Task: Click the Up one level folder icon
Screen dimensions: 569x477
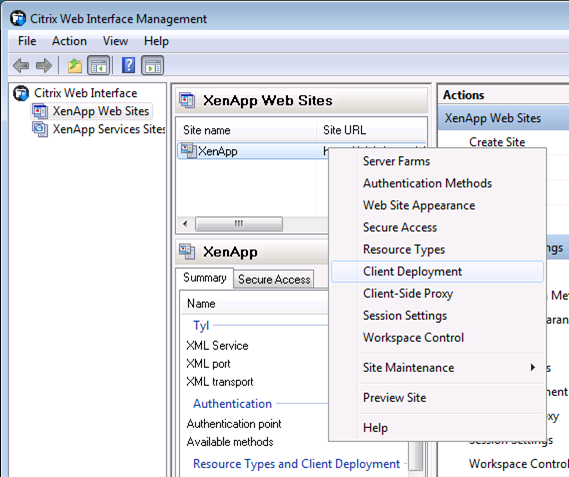Action: [x=75, y=66]
